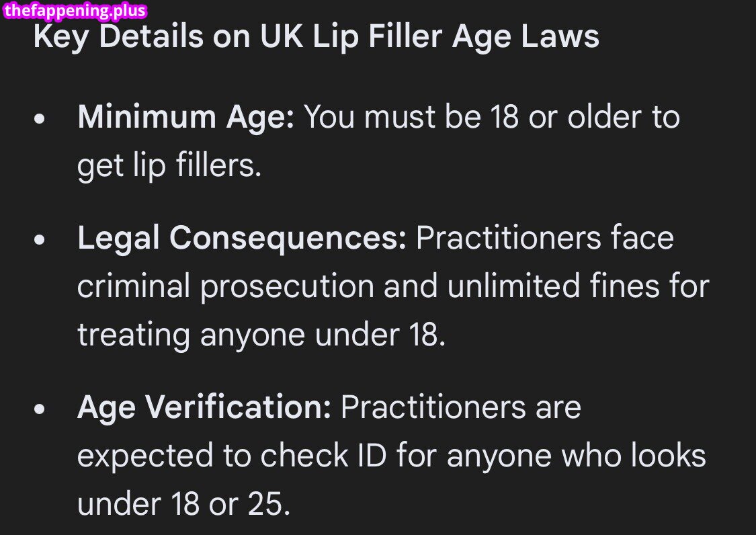Click the words "Practitioners face"

tap(545, 239)
